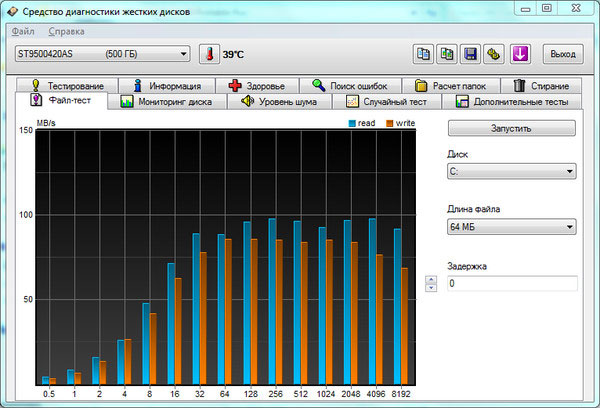Maximize the disk diagnostics window
Screen dimensions: 600x408
pyautogui.click(x=547, y=8)
